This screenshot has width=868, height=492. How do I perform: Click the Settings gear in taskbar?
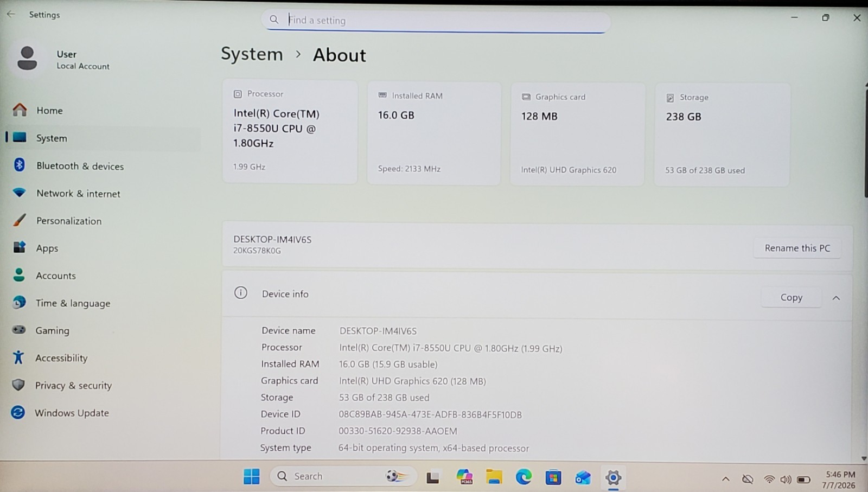[613, 477]
